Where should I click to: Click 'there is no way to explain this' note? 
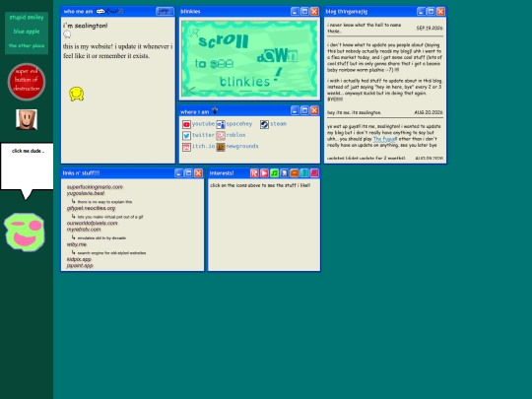(104, 202)
